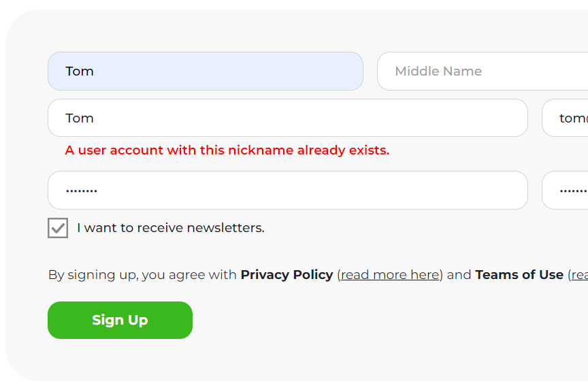The height and width of the screenshot is (392, 588).
Task: Click the red nickname already exists error
Action: pyautogui.click(x=227, y=150)
